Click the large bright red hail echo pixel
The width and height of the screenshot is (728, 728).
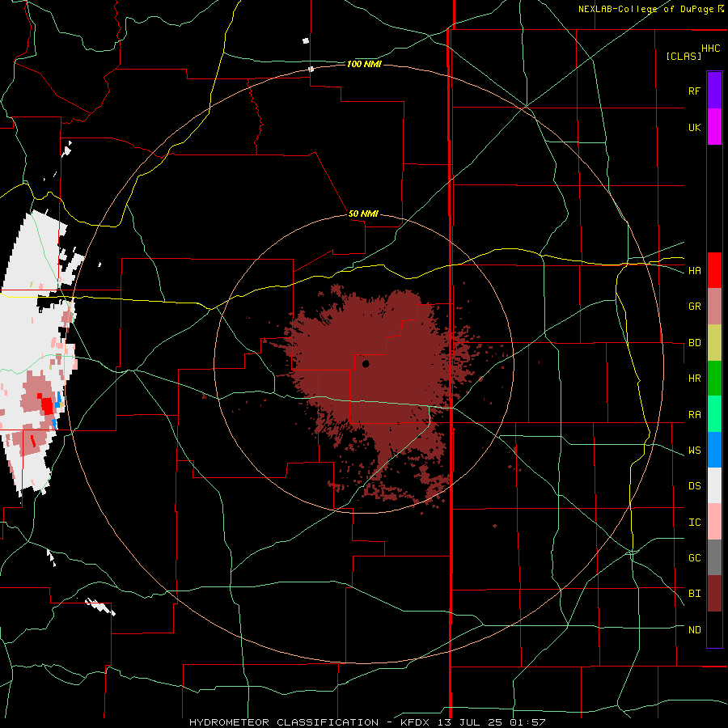tap(47, 405)
